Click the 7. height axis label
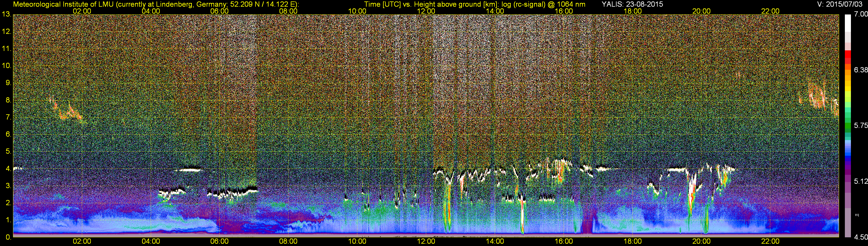Viewport: 868px width, 246px height. pyautogui.click(x=8, y=117)
